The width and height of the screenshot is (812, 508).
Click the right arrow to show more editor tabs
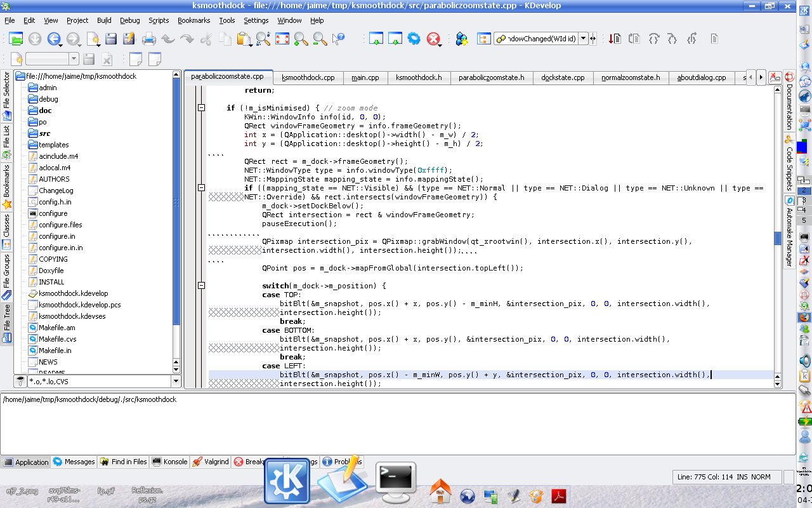pos(761,77)
